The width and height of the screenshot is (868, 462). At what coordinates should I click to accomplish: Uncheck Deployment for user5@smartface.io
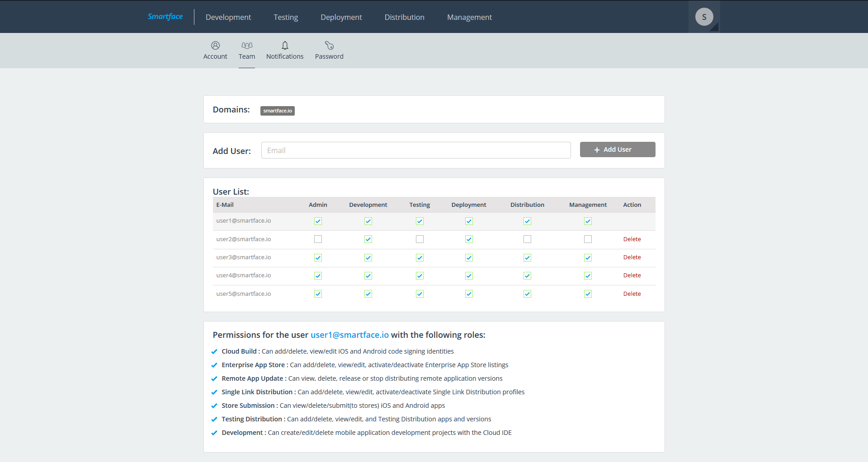(x=469, y=294)
